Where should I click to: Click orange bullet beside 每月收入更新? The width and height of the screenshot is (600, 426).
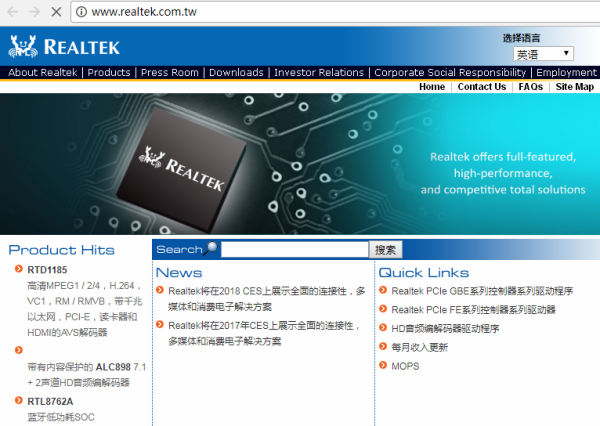[383, 346]
